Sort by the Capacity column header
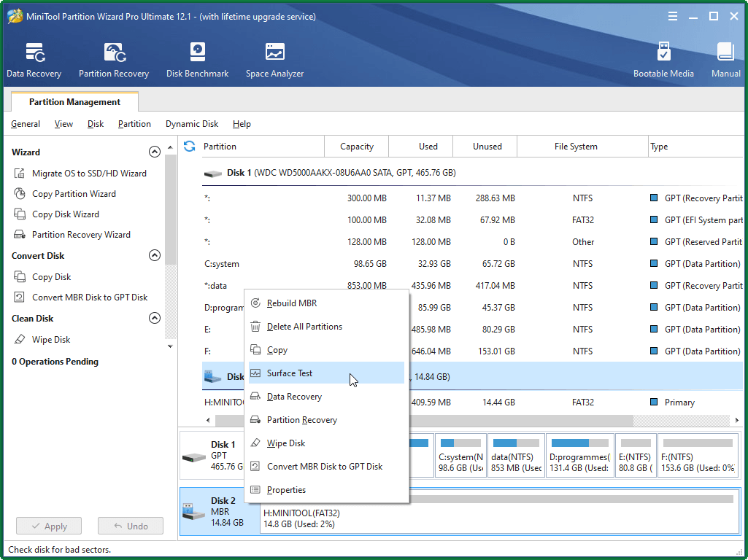 pos(356,147)
